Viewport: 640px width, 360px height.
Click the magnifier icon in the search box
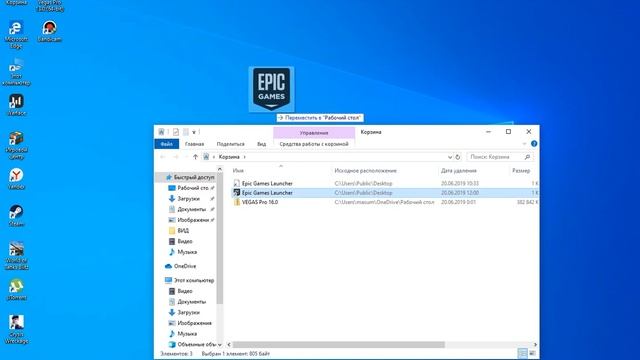(x=527, y=157)
